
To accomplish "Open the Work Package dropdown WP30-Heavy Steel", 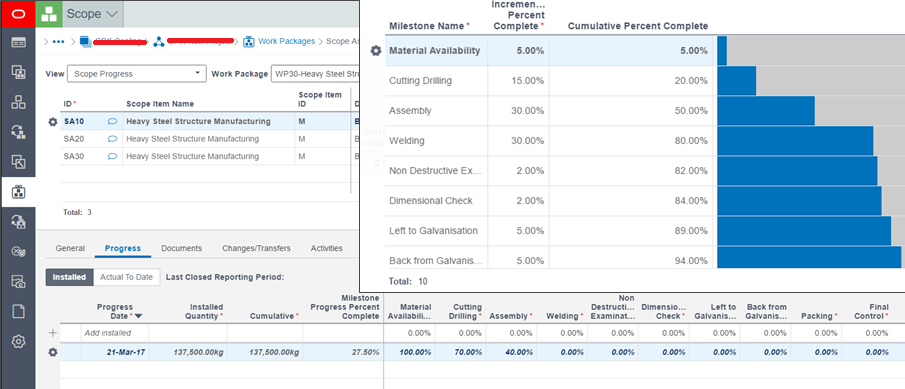I will pos(315,74).
